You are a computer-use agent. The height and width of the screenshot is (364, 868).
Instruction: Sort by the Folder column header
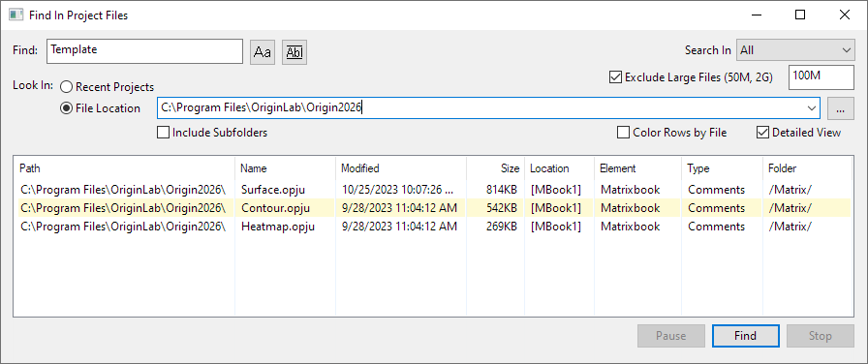point(807,168)
